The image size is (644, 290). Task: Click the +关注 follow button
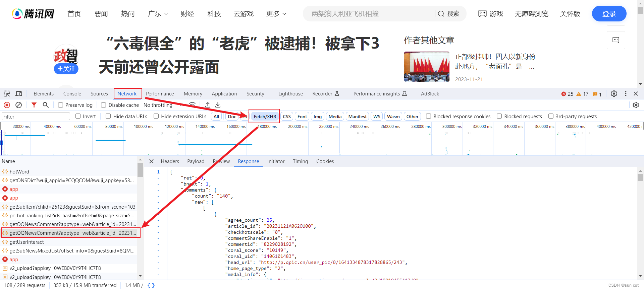(66, 69)
